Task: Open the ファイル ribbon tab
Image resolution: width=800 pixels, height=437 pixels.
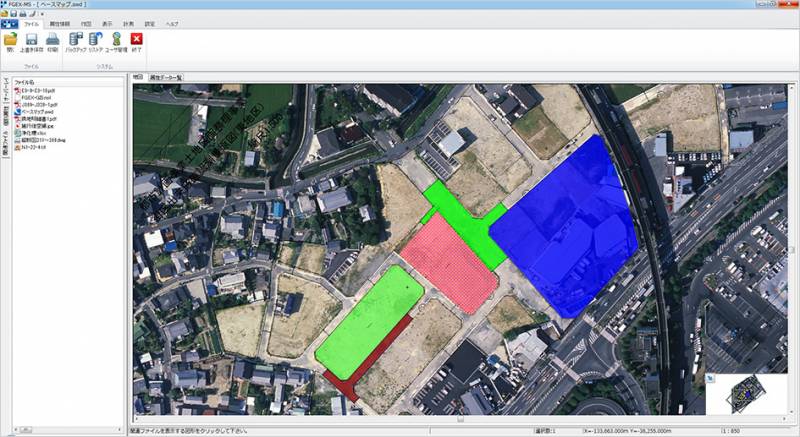Action: [31, 22]
